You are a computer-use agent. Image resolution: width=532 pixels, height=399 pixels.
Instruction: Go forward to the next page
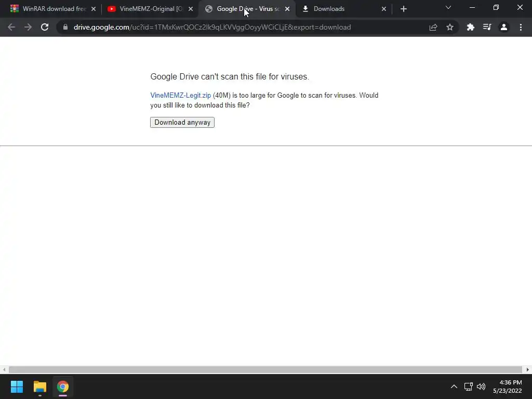(x=28, y=27)
